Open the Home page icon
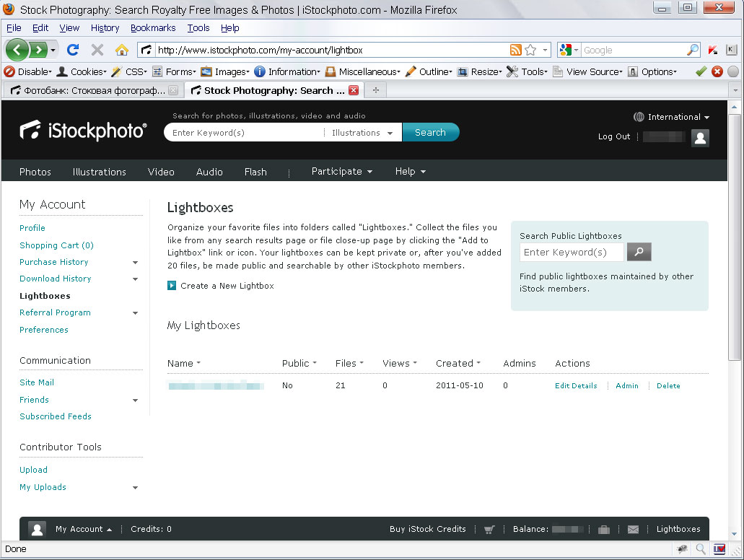The width and height of the screenshot is (744, 560). click(x=122, y=49)
